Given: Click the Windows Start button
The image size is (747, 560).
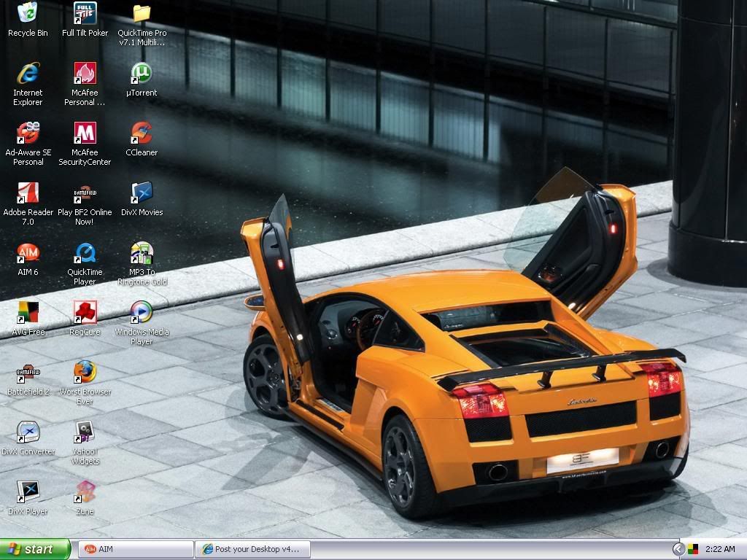Looking at the screenshot, I should click(35, 549).
